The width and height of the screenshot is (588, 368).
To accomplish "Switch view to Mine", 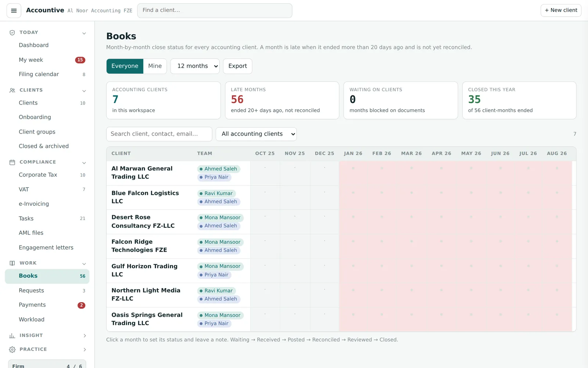I will [x=155, y=66].
